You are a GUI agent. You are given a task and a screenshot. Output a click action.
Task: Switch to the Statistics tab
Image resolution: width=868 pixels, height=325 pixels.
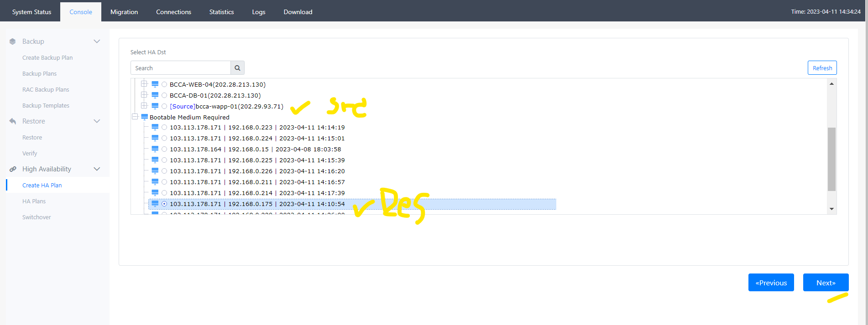(222, 12)
